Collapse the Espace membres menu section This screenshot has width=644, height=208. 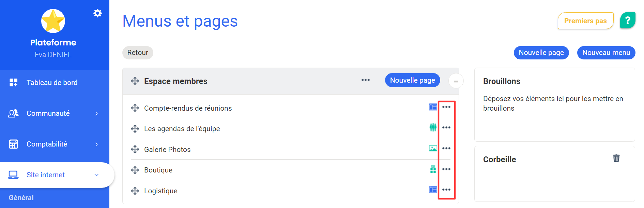(x=456, y=81)
